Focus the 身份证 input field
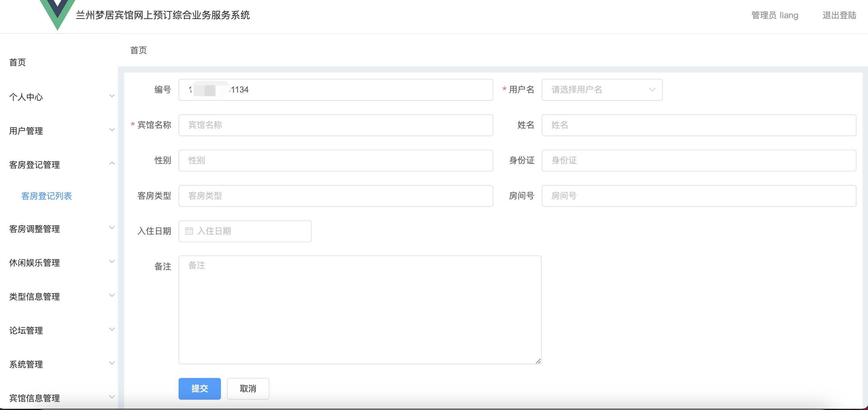 click(x=699, y=160)
